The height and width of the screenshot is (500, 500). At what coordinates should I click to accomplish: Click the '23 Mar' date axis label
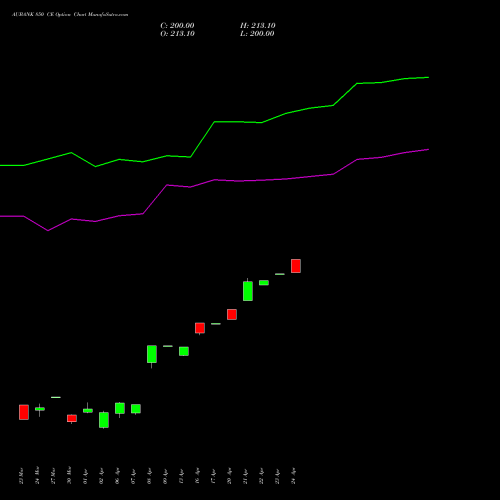[21, 476]
